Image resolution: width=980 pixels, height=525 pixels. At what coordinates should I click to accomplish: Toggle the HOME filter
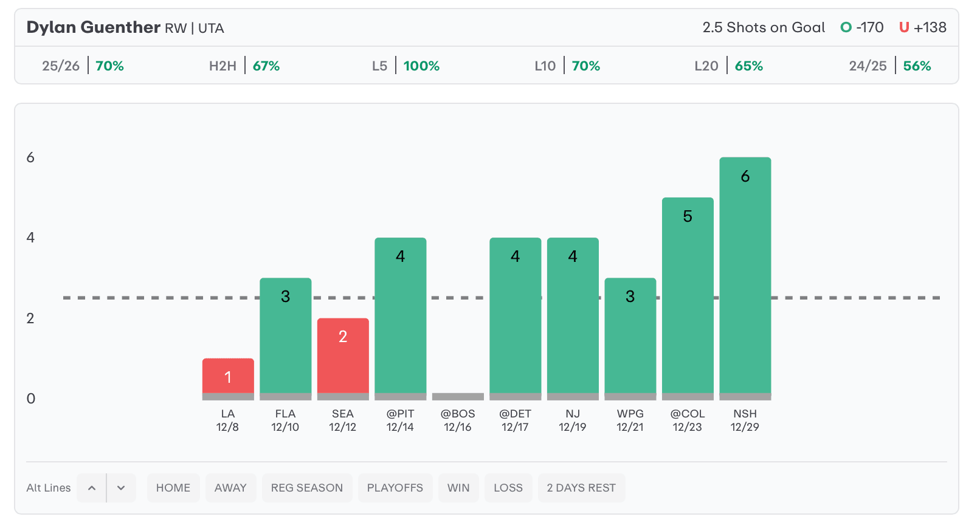173,488
